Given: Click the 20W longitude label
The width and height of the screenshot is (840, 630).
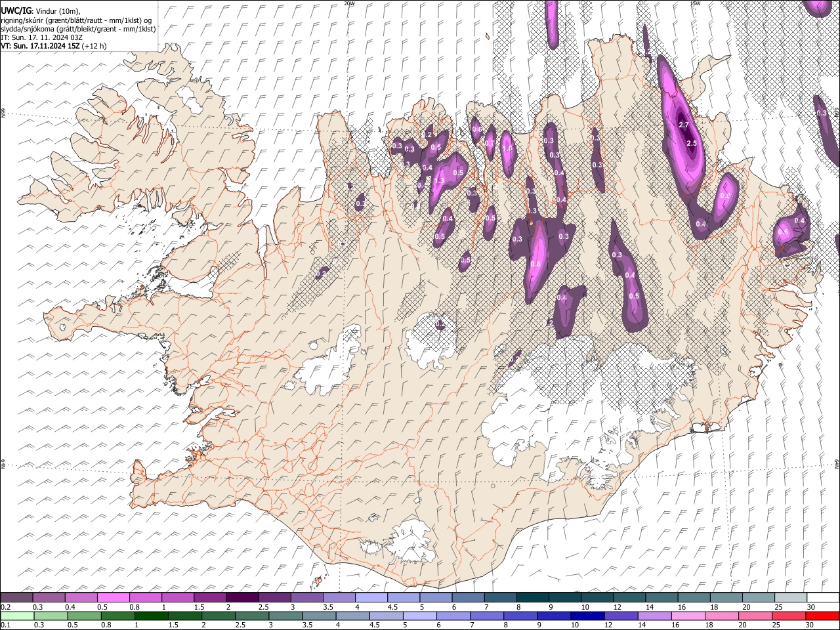Looking at the screenshot, I should click(x=349, y=3).
